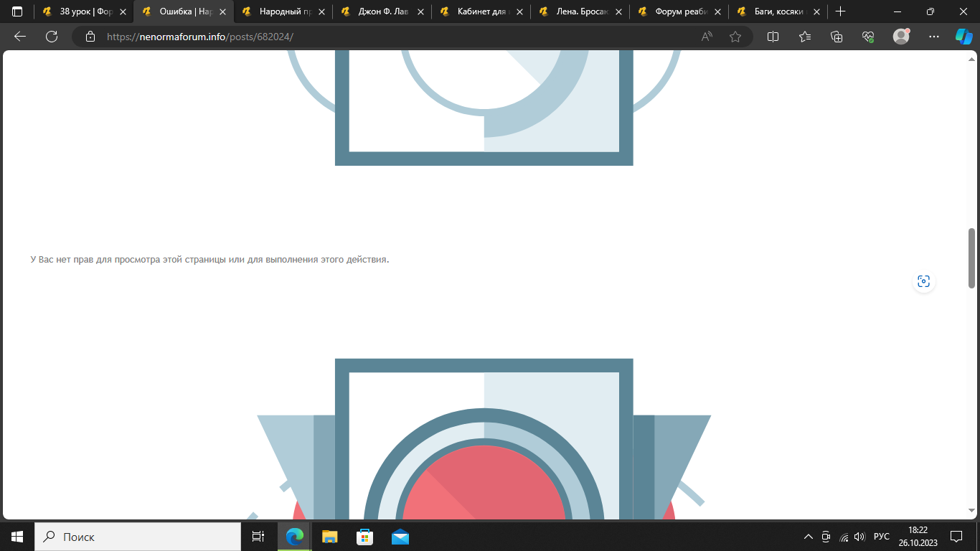Image resolution: width=980 pixels, height=551 pixels.
Task: Click the visual search icon on page
Action: tap(923, 281)
